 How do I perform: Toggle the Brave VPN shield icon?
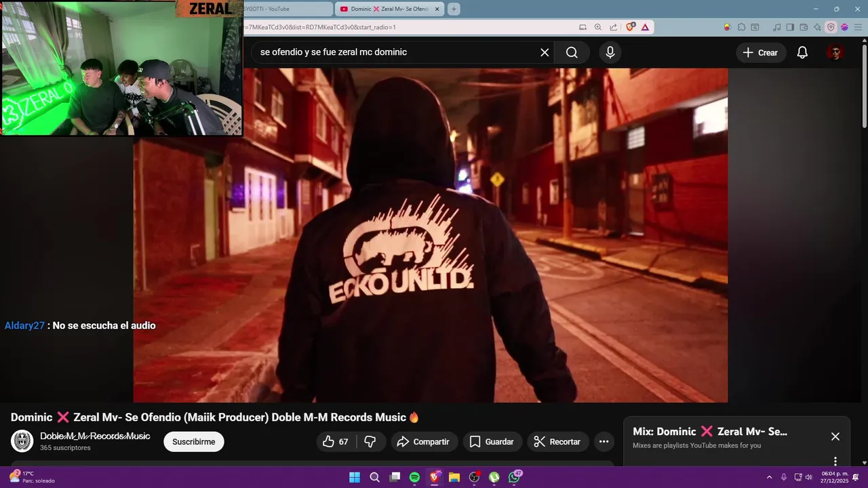pos(831,27)
